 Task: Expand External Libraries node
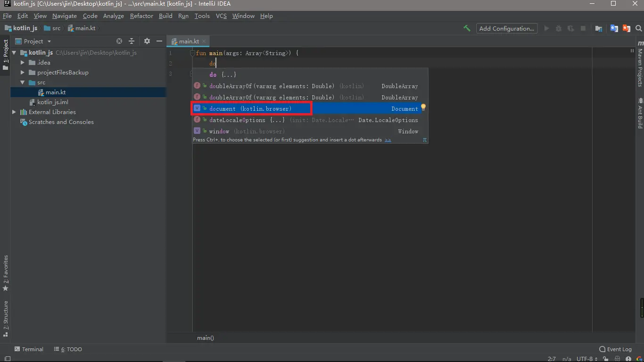pos(14,112)
